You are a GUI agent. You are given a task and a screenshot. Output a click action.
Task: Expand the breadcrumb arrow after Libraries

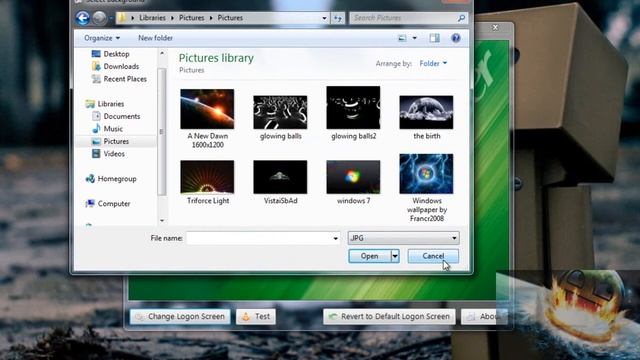point(172,18)
